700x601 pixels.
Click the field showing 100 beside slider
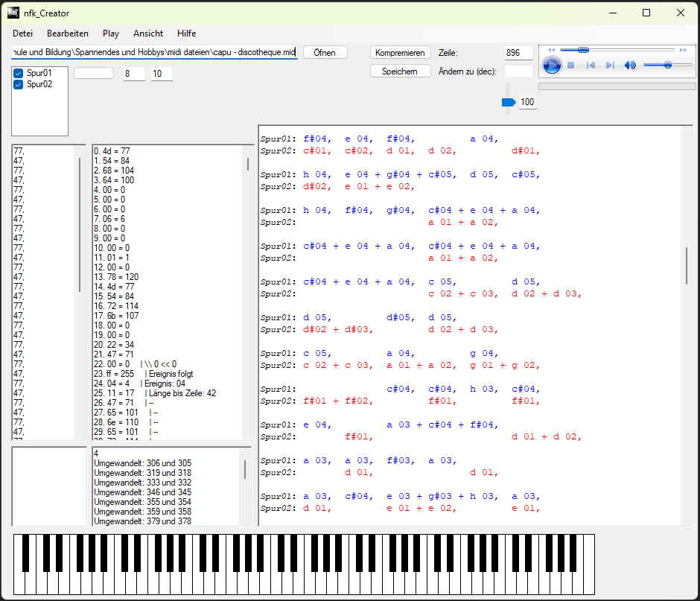[527, 102]
